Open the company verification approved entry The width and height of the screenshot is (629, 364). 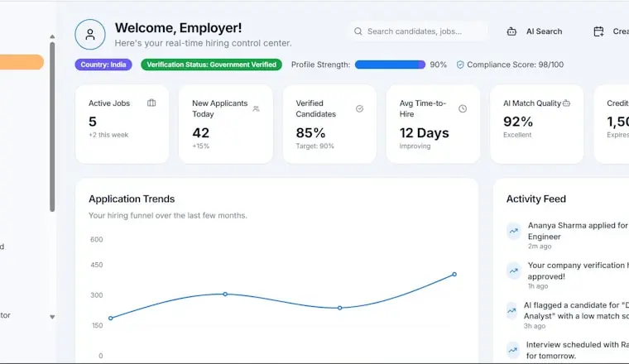(568, 275)
